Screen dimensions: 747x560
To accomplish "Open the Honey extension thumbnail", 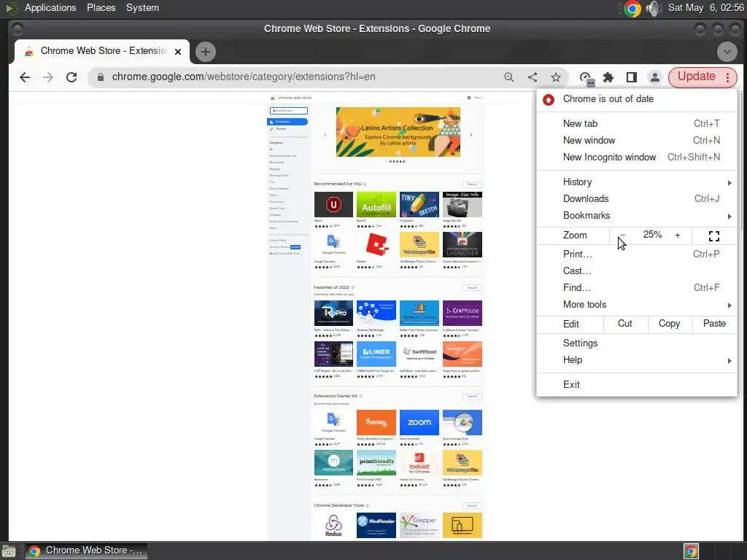I will pos(376,422).
